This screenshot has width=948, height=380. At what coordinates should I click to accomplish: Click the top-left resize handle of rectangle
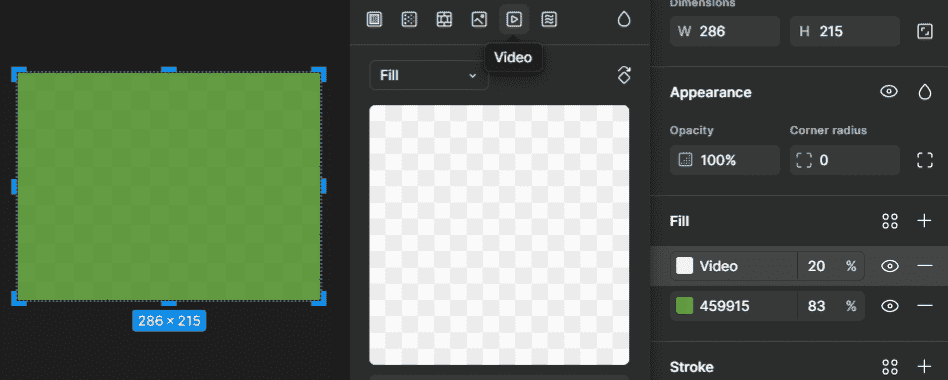[18, 74]
